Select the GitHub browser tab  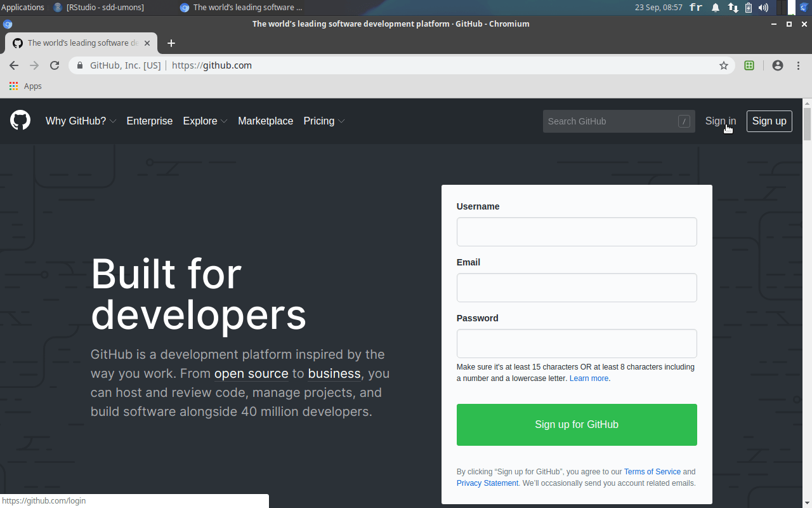(81, 43)
